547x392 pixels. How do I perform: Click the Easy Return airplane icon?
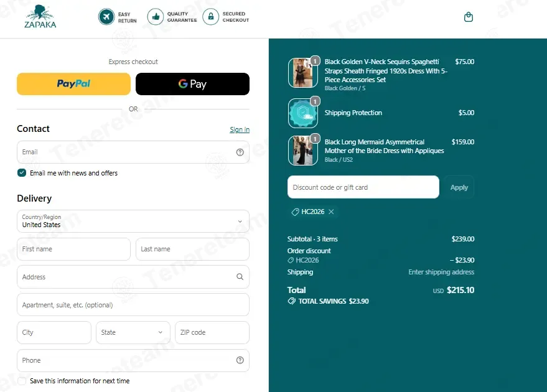(x=106, y=17)
